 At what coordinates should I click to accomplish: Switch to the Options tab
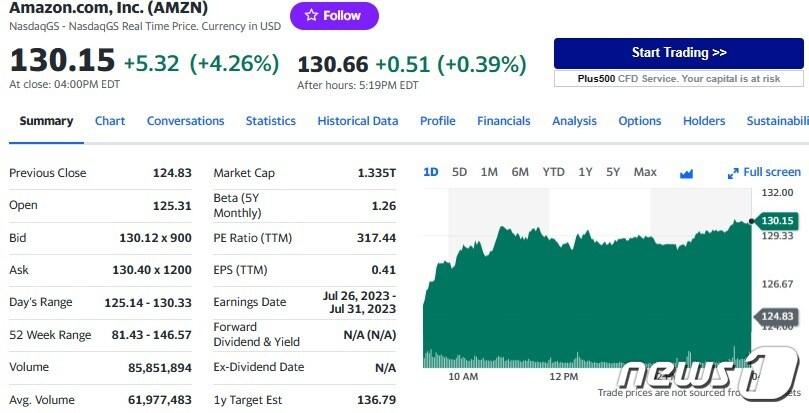coord(639,121)
